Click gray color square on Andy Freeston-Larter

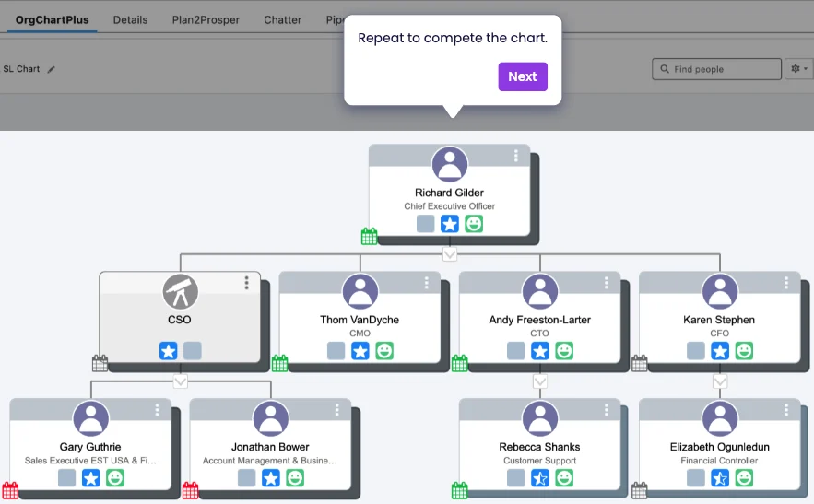pyautogui.click(x=516, y=351)
